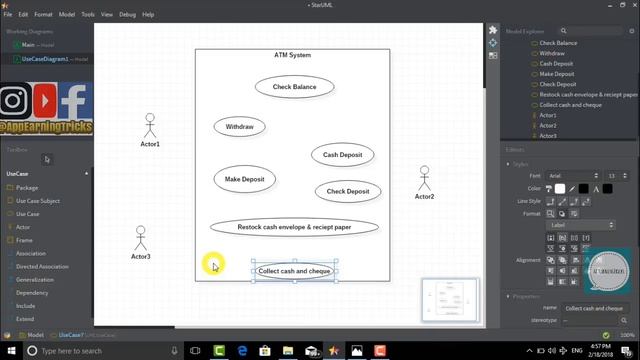Select Curve line style icon
Viewport: 640px width, 360px height.
click(x=586, y=202)
